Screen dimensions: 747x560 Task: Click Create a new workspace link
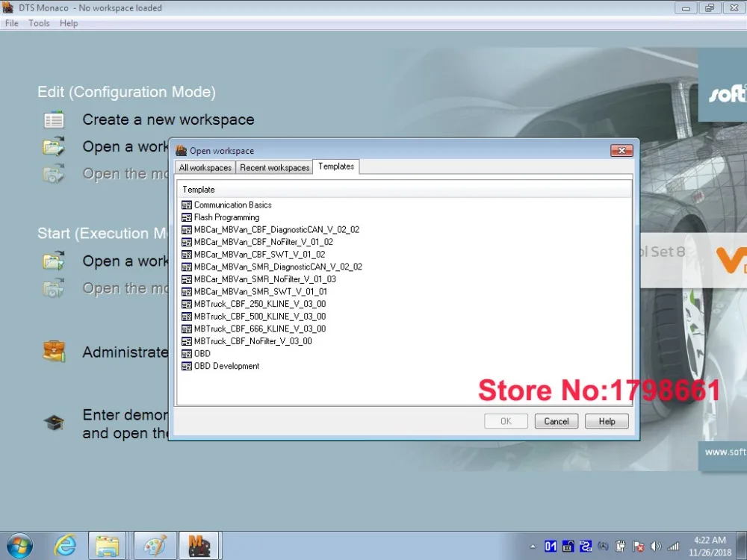168,119
